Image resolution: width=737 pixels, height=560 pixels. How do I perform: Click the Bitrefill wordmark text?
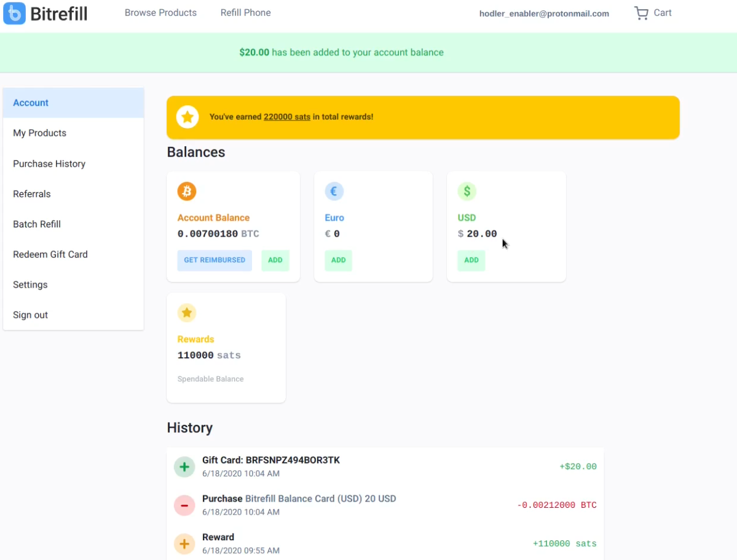(59, 14)
